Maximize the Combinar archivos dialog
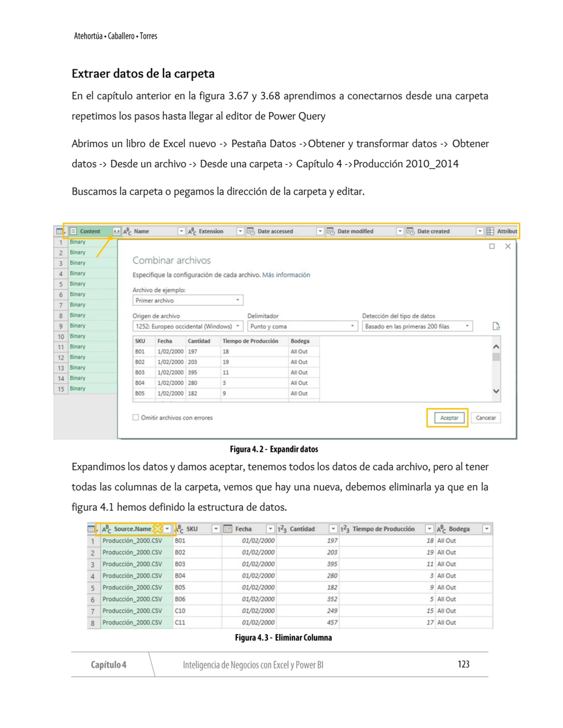 [492, 246]
